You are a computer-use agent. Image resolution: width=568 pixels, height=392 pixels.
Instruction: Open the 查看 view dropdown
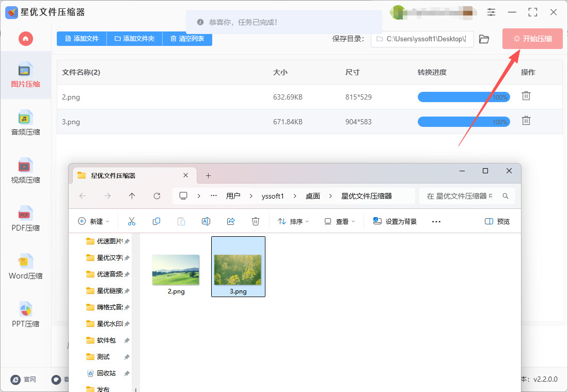tap(340, 221)
